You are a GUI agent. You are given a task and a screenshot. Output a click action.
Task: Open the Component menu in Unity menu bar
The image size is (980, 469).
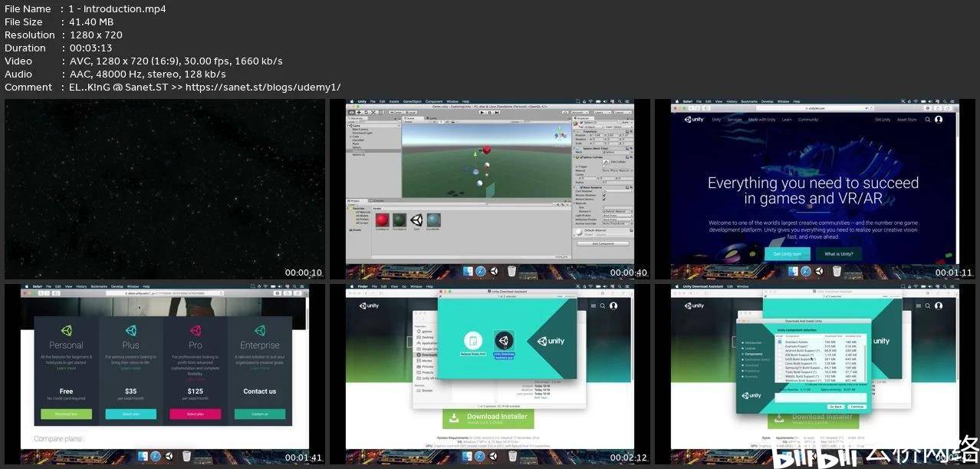coord(434,101)
